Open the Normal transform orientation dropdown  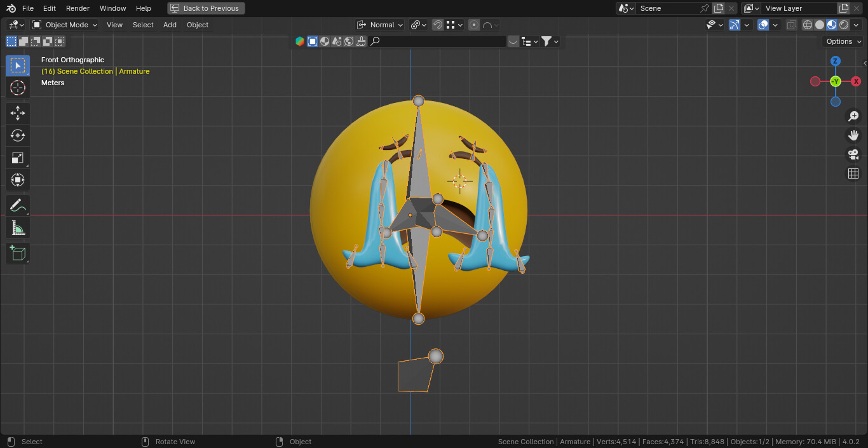[x=380, y=25]
